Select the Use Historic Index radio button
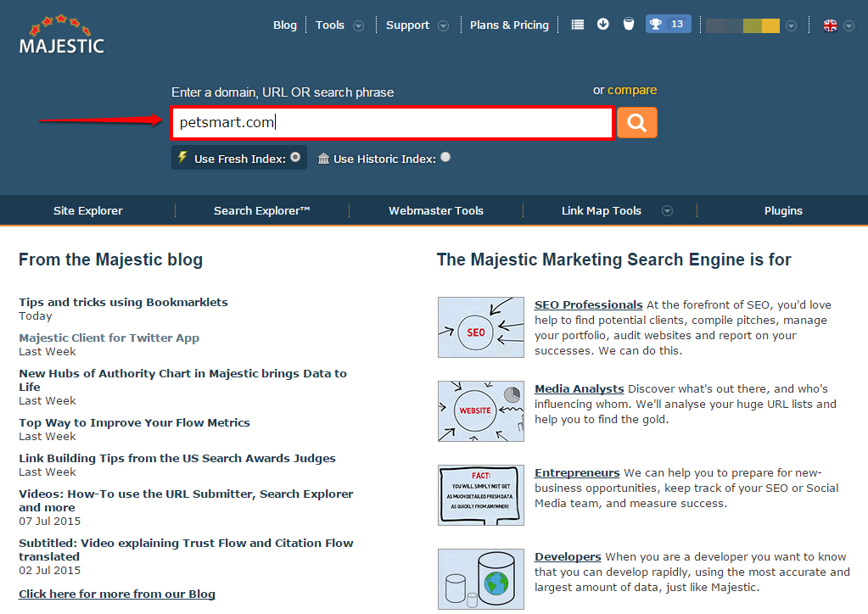Viewport: 868px width, 614px height. click(445, 157)
